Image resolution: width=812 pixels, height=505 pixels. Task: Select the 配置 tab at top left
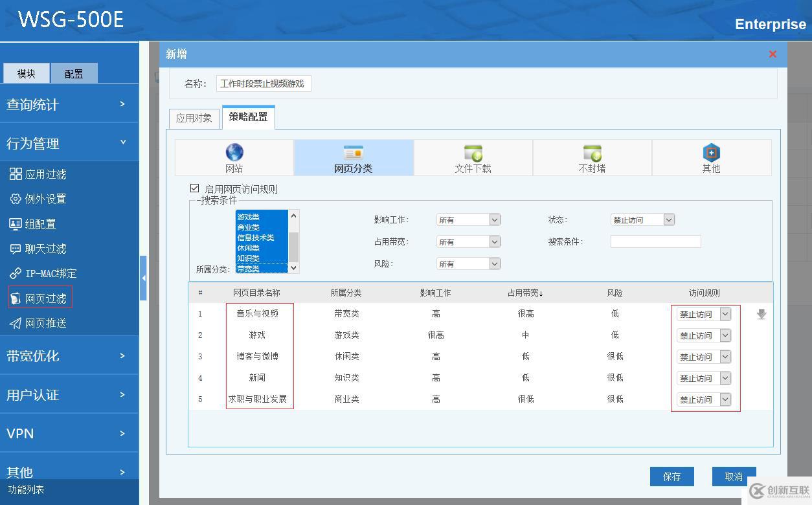point(74,73)
